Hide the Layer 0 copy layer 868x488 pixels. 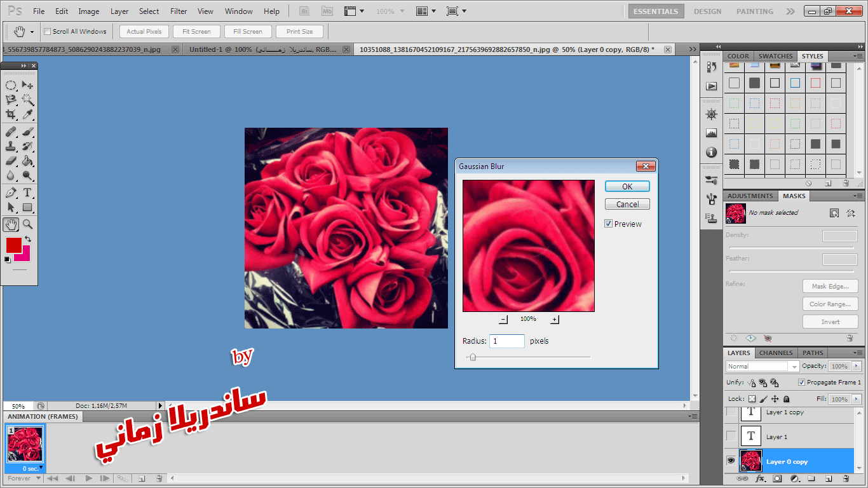(731, 461)
